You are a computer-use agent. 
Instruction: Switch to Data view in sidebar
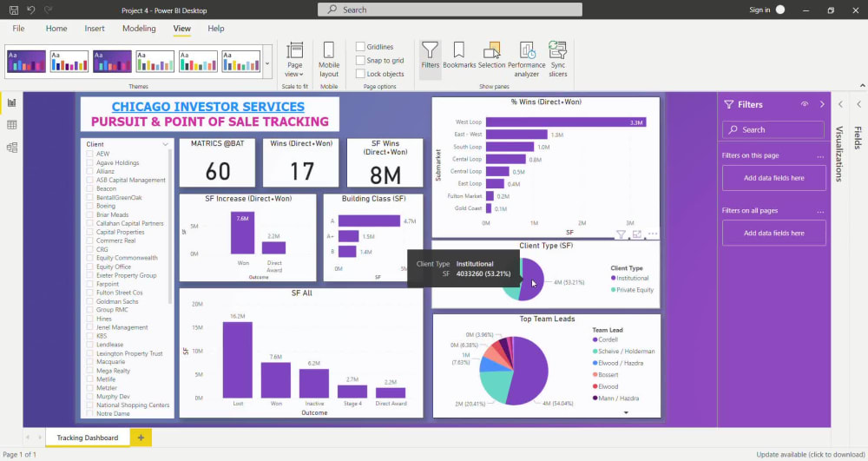pyautogui.click(x=11, y=125)
